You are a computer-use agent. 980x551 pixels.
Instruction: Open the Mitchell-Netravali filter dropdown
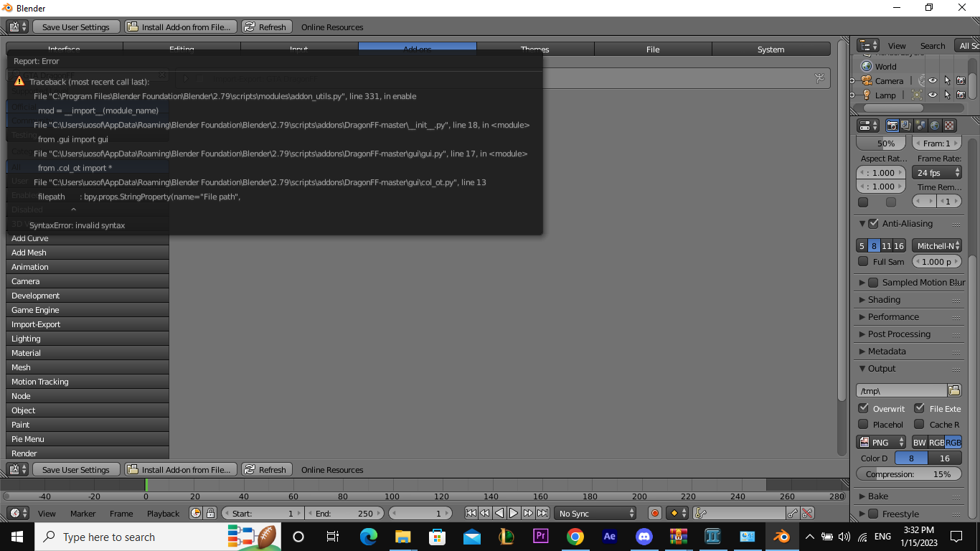(x=937, y=245)
